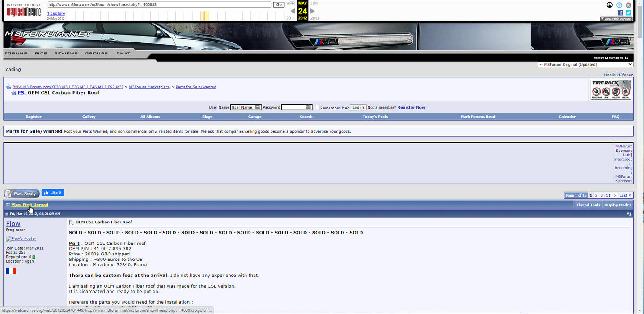Open the Thread Tools menu
This screenshot has width=644, height=314.
(x=588, y=205)
